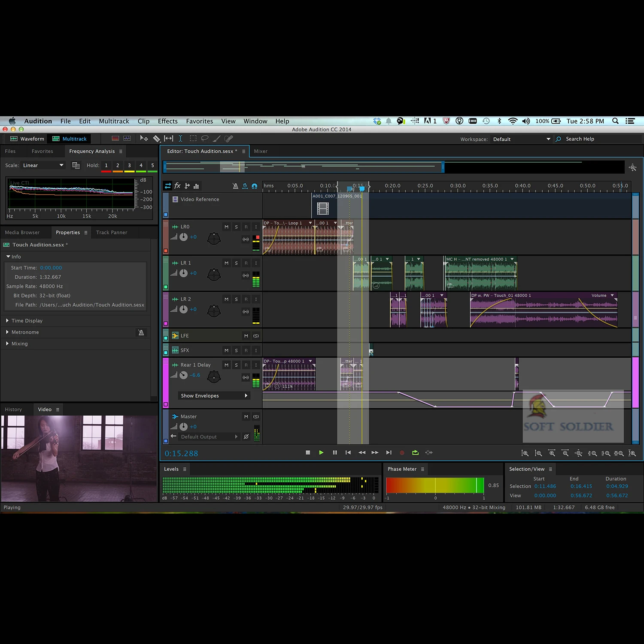
Task: Click Zoom In Amplitude icon
Action: (x=525, y=453)
